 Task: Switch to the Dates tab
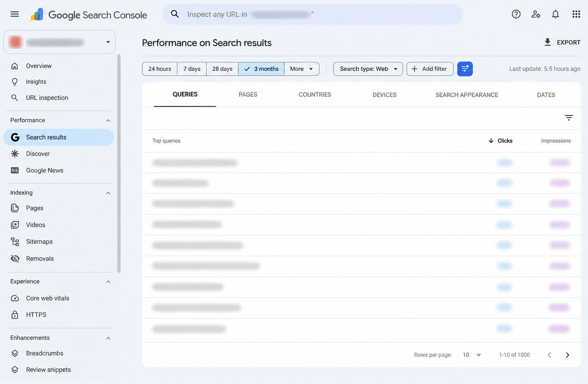[546, 95]
